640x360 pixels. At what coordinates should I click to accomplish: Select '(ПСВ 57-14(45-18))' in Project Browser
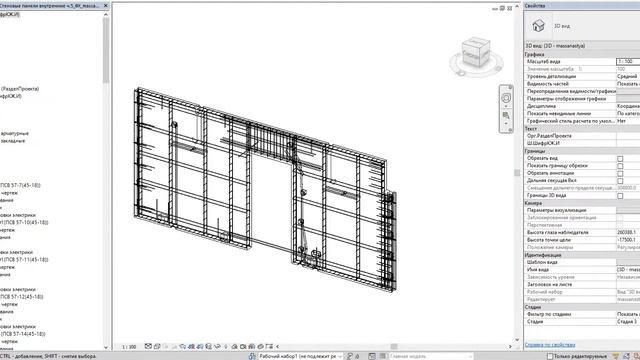coord(23,334)
